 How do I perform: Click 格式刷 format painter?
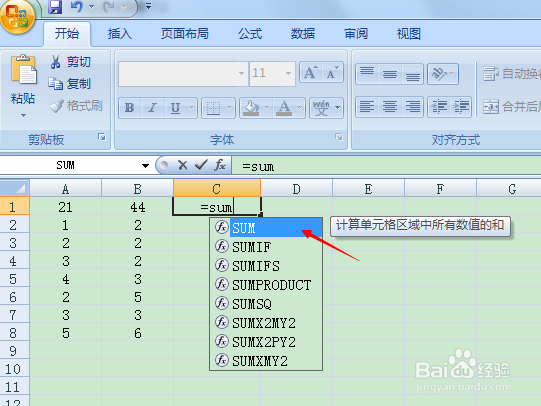pos(76,106)
